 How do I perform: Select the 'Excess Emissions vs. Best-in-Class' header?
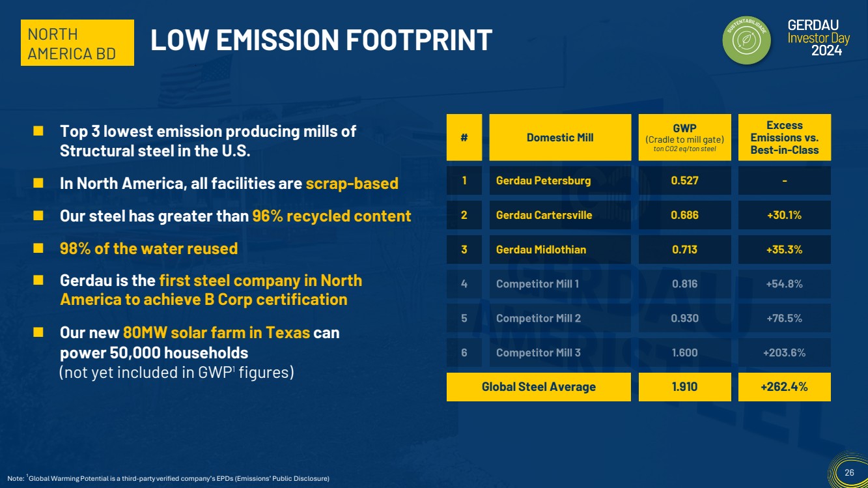pyautogui.click(x=785, y=137)
